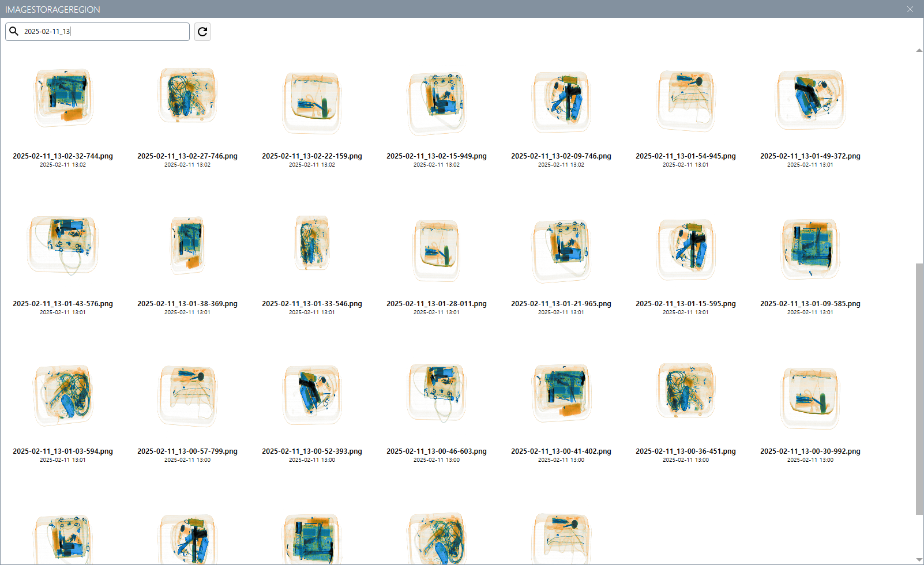The width and height of the screenshot is (924, 565).
Task: Open thumbnail for 2025-02-11_13-02-15-949.png
Action: pyautogui.click(x=437, y=103)
